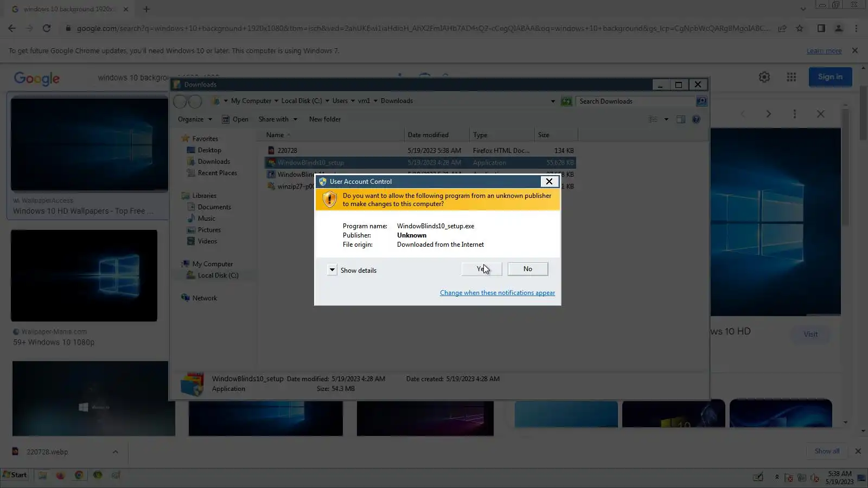The width and height of the screenshot is (868, 488).
Task: Select the WindowBlinds10_setup file row
Action: pos(420,163)
